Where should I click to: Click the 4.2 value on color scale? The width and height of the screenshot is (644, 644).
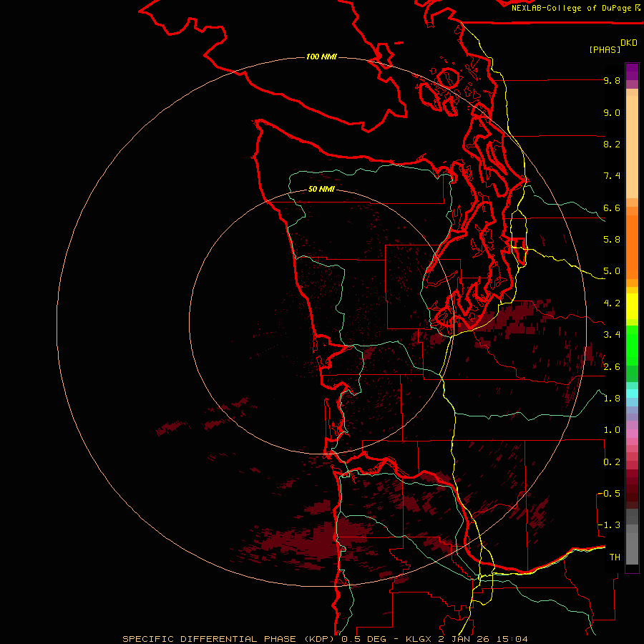point(612,303)
